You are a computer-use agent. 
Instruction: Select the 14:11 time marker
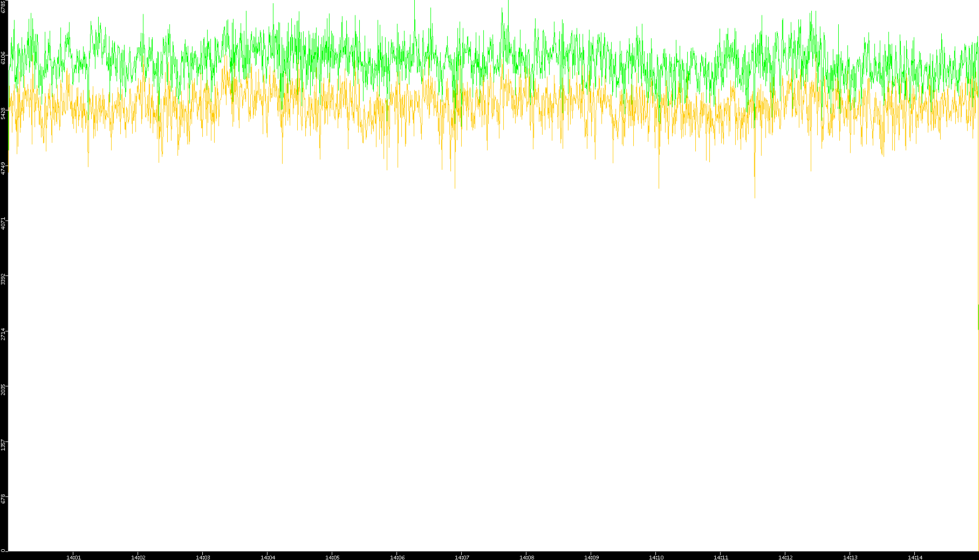point(721,557)
